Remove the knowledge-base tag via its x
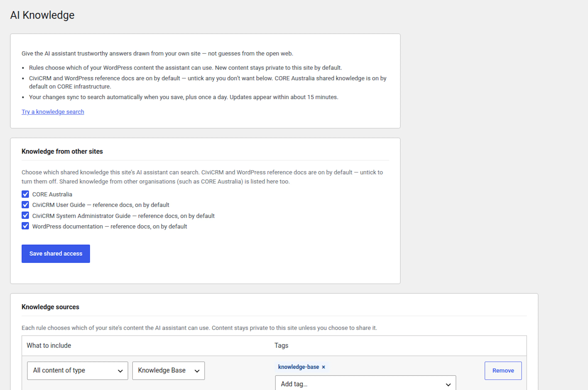This screenshot has height=390, width=588. 324,367
